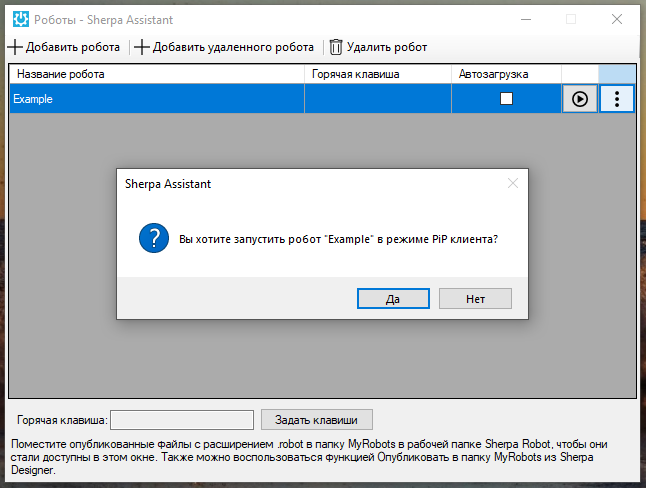The width and height of the screenshot is (646, 488).
Task: Click the Автозагрузка column header
Action: click(x=506, y=74)
